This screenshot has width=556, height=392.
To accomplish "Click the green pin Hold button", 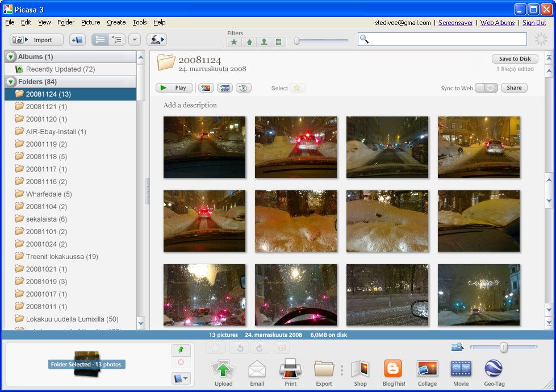I will click(x=181, y=350).
